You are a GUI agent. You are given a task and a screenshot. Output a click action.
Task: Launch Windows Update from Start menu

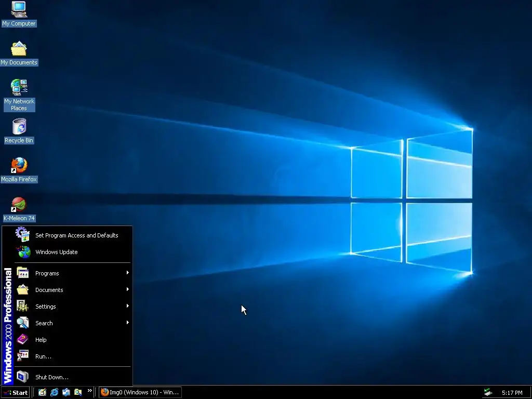point(73,252)
